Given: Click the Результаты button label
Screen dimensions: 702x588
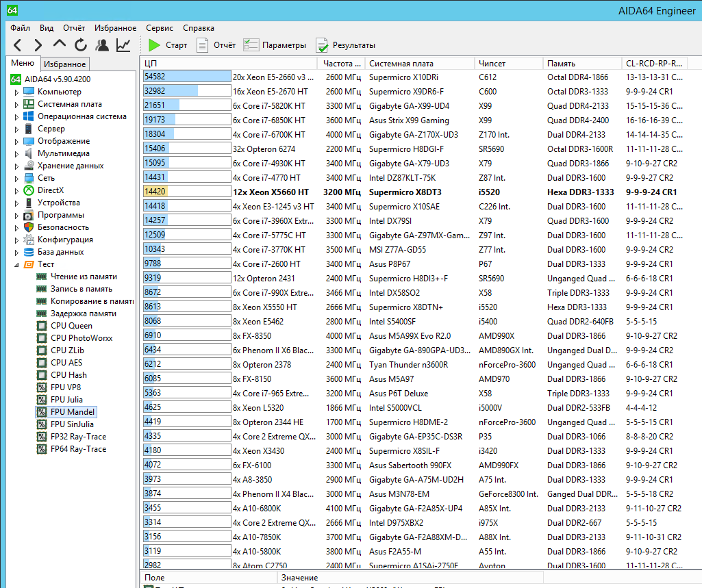Looking at the screenshot, I should coord(353,45).
